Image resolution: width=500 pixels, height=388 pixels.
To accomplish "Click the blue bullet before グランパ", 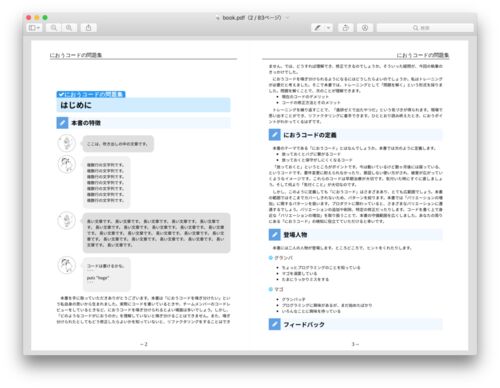I will (271, 258).
